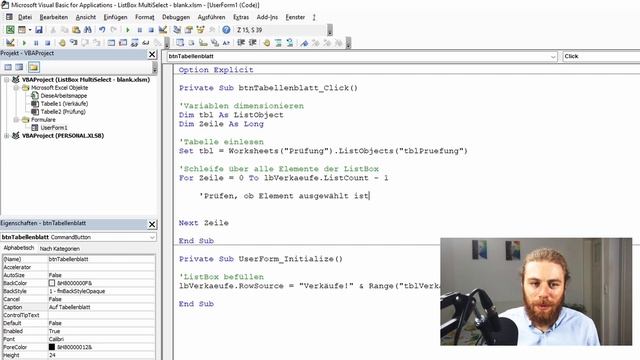The height and width of the screenshot is (360, 640).
Task: Paste from clipboard toolbar icon
Action: coord(76,30)
